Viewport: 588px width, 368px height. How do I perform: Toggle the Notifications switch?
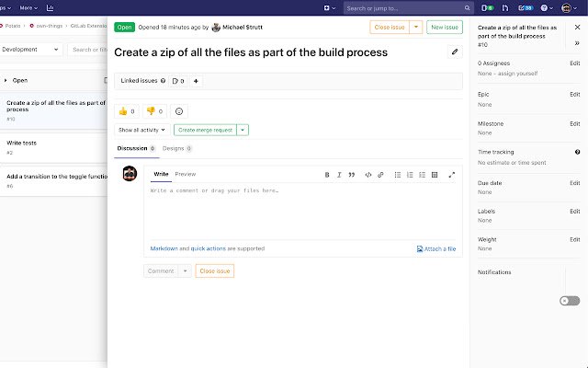pyautogui.click(x=570, y=301)
